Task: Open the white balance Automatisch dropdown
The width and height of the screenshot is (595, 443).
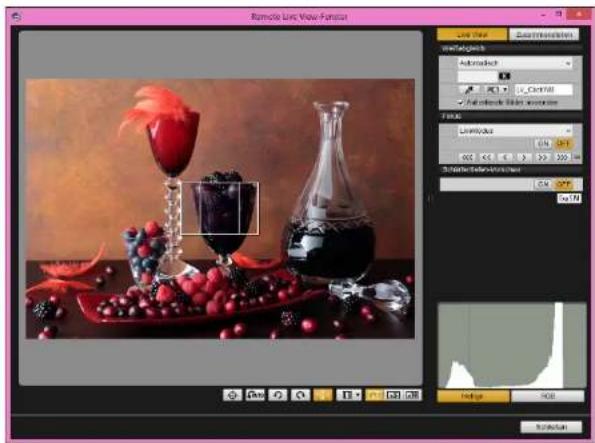Action: coord(515,63)
